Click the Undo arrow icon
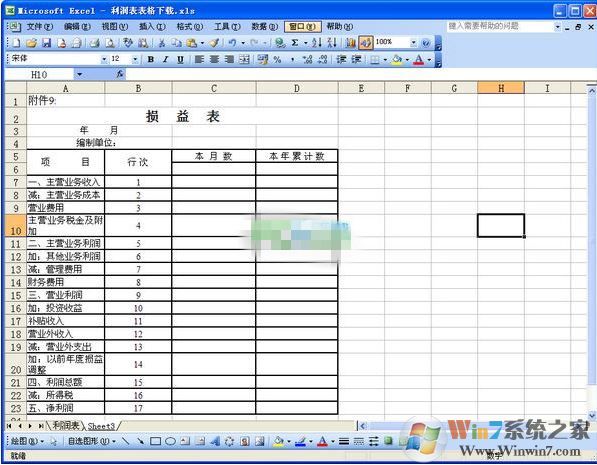The width and height of the screenshot is (597, 465). tap(232, 43)
